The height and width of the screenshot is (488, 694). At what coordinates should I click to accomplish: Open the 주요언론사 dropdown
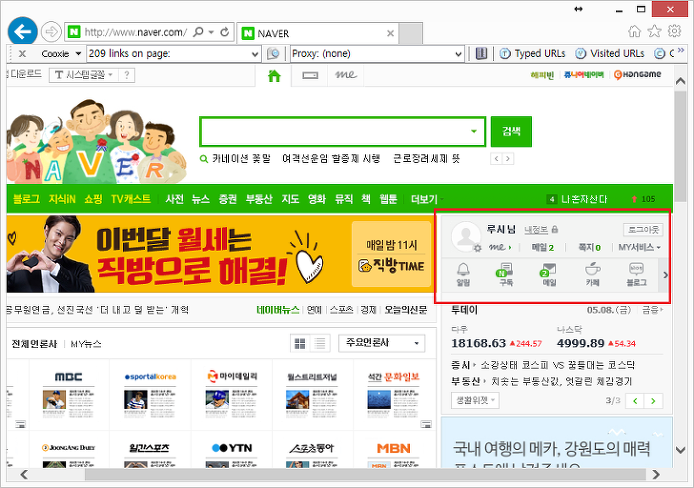pyautogui.click(x=382, y=343)
